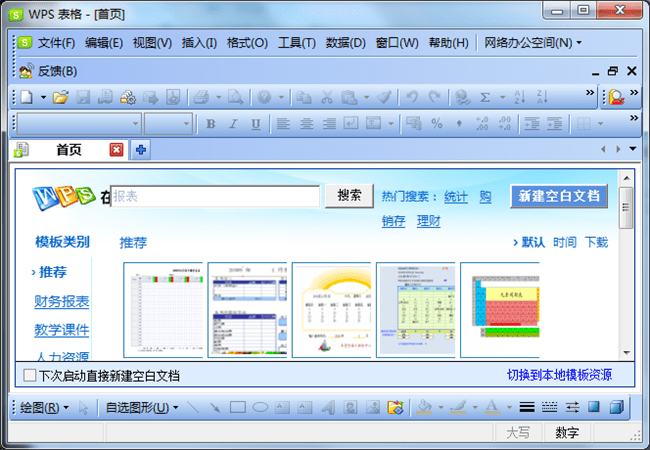This screenshot has width=650, height=450.
Task: Create a new document with toolbar icon
Action: coord(27,97)
